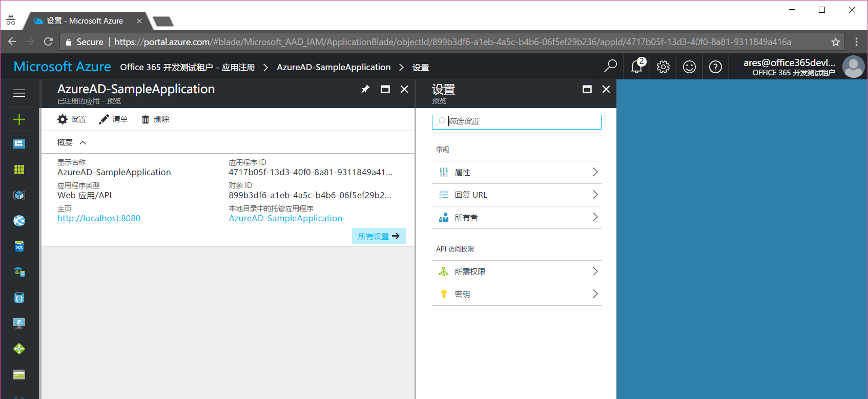Viewport: 868px width, 399px height.
Task: Open SQL data warehouse sidebar icon
Action: (x=19, y=272)
